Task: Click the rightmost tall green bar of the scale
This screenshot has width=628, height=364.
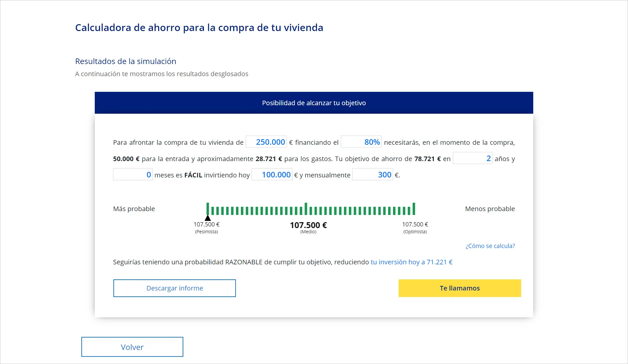Action: pos(414,209)
